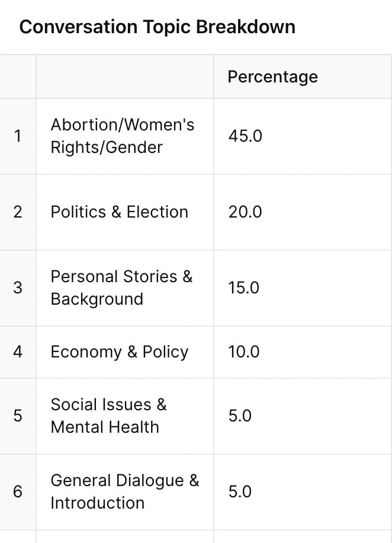Click row number 1
The width and height of the screenshot is (392, 543).
[18, 136]
